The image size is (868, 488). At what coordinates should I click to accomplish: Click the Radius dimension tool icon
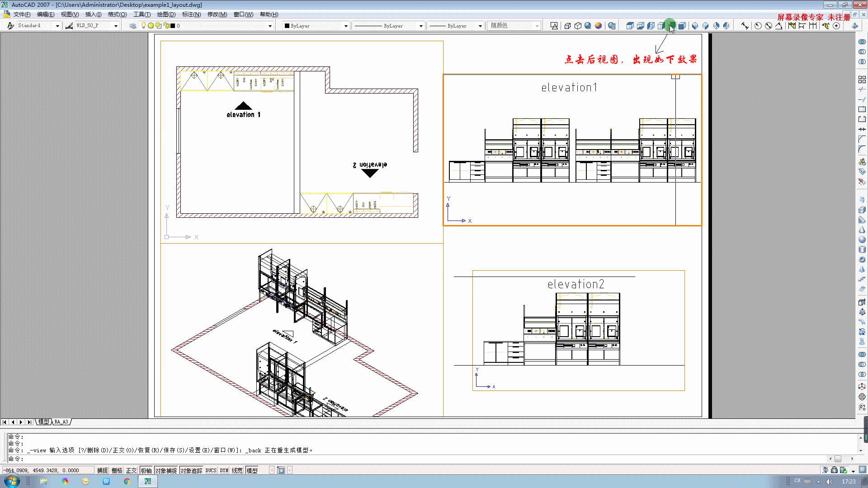click(x=758, y=26)
